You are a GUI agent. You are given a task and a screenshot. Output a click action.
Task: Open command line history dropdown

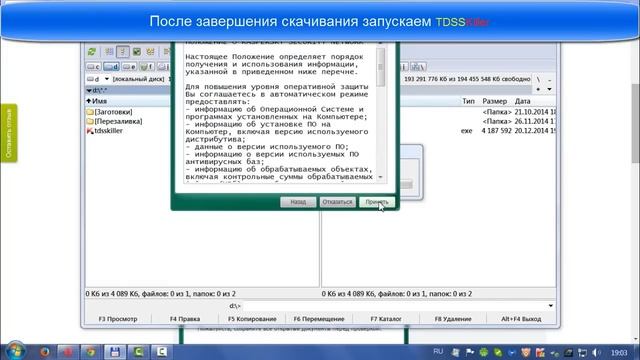[551, 306]
